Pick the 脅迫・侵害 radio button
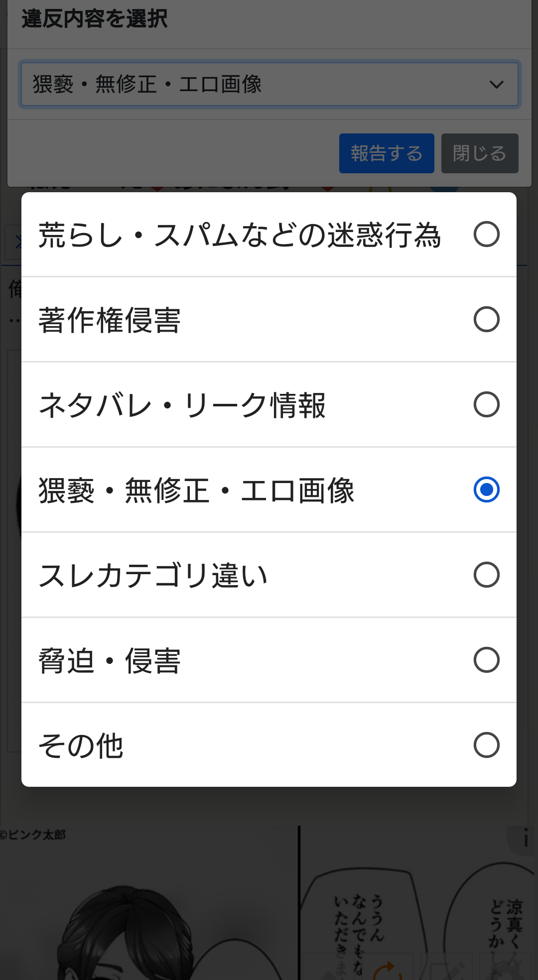This screenshot has width=538, height=980. (x=486, y=660)
